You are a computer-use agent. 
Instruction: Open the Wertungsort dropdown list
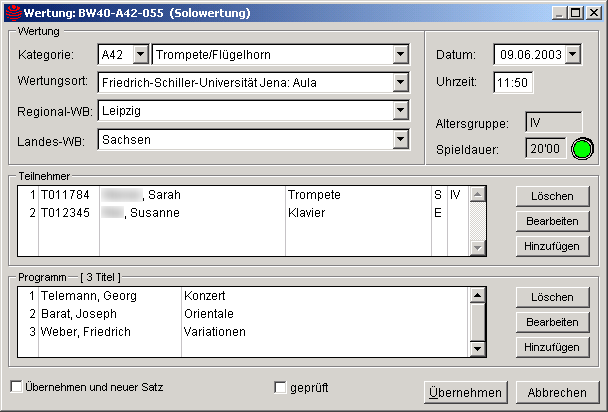(x=400, y=82)
